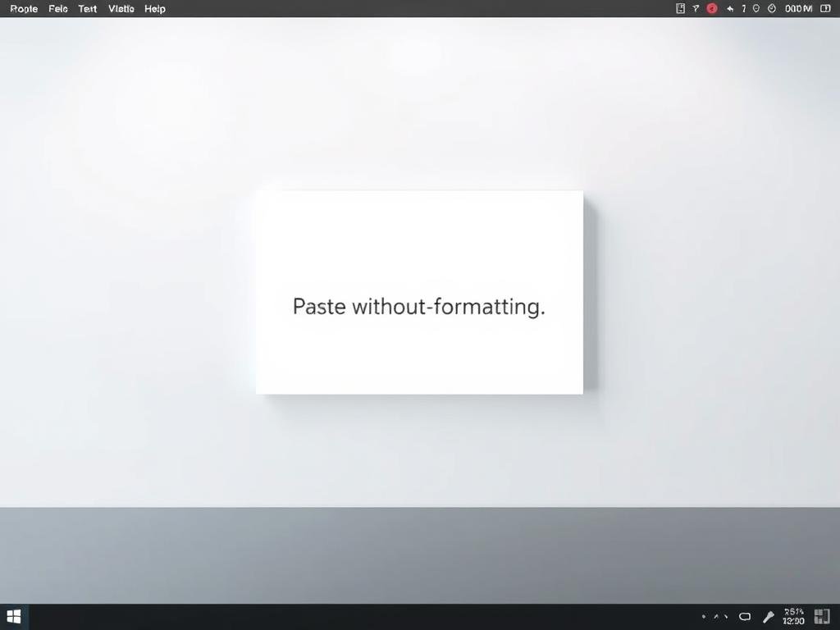The height and width of the screenshot is (630, 840).
Task: Open the Vistic menu
Action: tap(121, 9)
